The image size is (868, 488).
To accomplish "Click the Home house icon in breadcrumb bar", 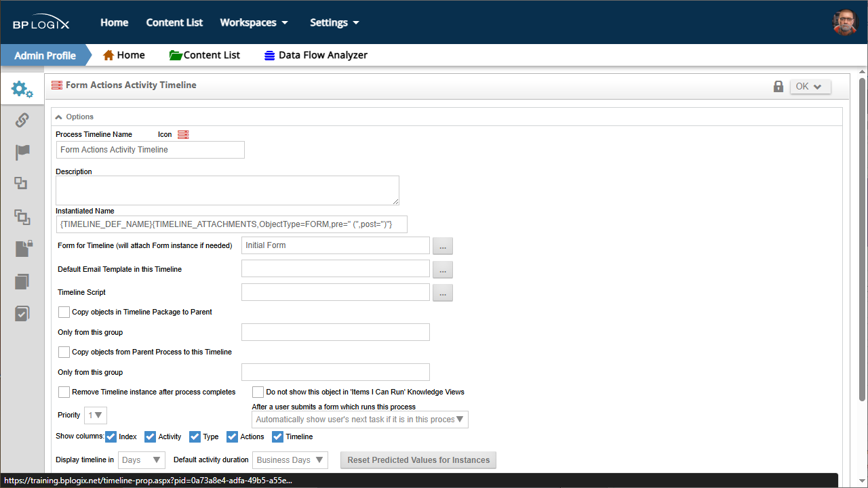I will point(108,55).
